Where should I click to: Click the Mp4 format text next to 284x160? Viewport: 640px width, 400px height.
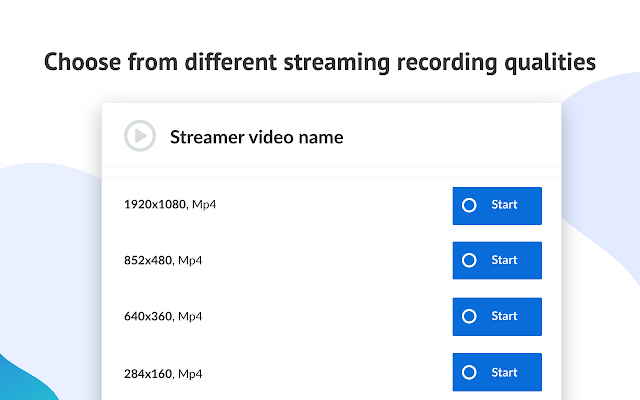(191, 372)
